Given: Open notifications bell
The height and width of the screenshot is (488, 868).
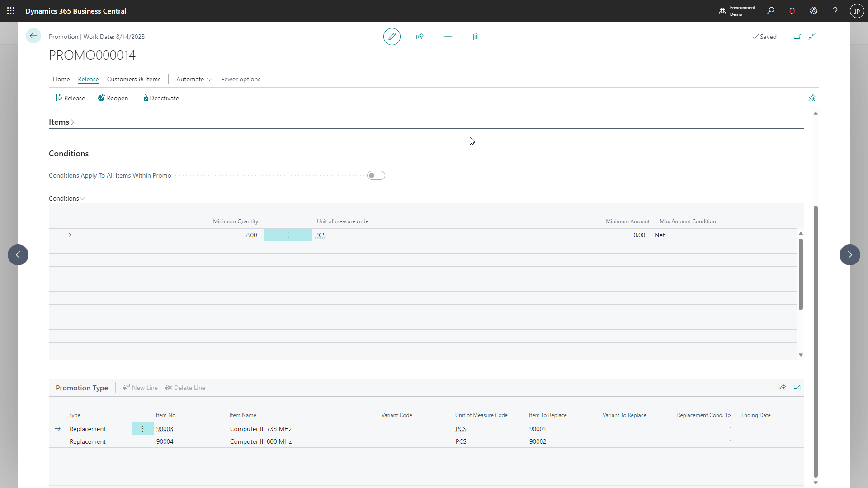Looking at the screenshot, I should pos(792,11).
